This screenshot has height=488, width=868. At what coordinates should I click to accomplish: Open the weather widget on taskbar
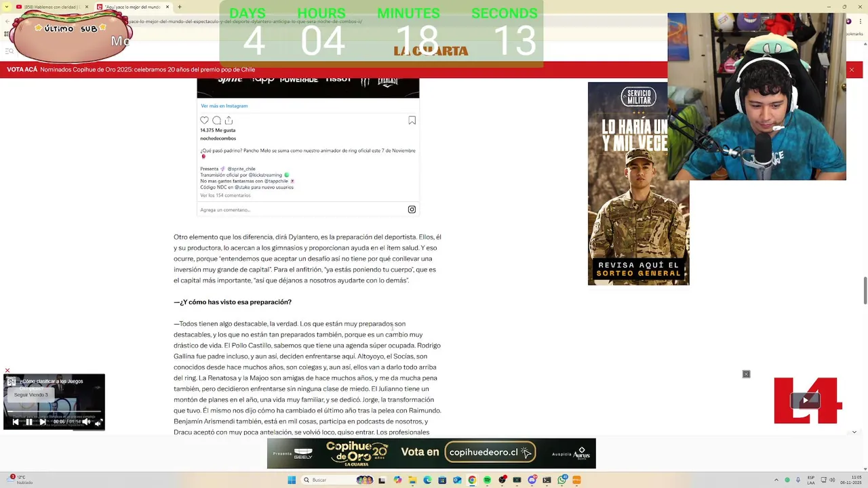tap(20, 480)
